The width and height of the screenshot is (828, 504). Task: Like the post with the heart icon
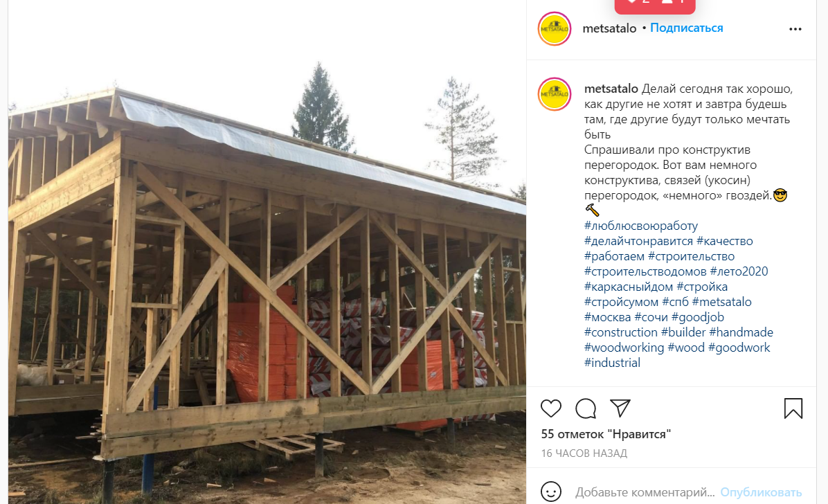pos(551,408)
